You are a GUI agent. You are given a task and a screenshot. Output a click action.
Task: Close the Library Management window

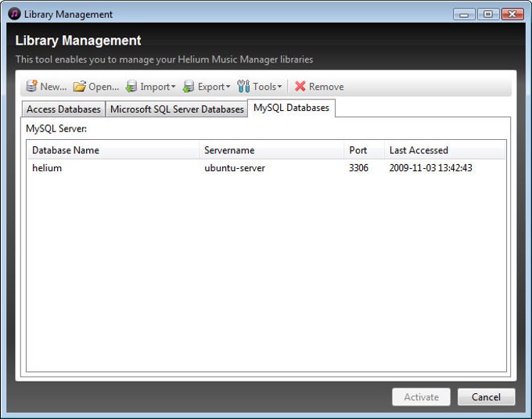point(512,14)
